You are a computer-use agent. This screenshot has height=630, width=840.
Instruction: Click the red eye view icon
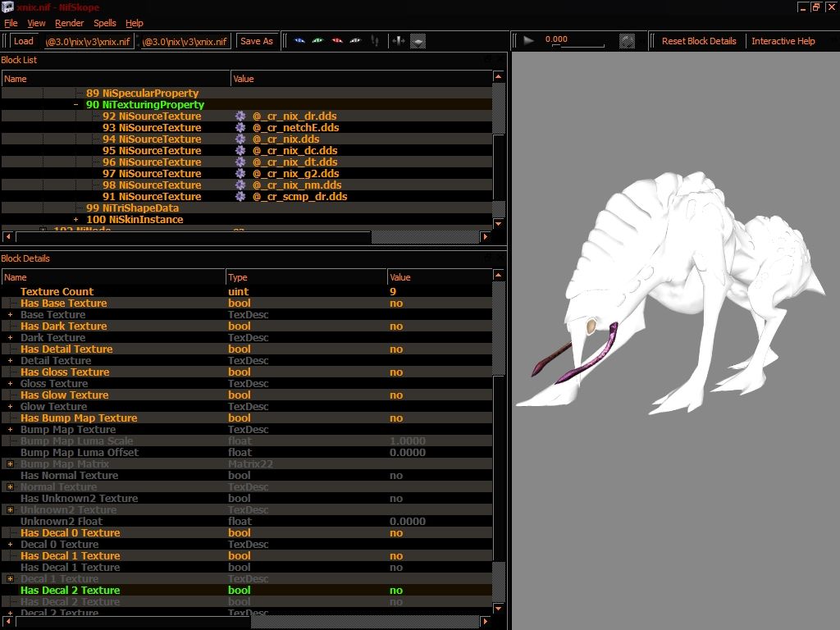click(337, 41)
